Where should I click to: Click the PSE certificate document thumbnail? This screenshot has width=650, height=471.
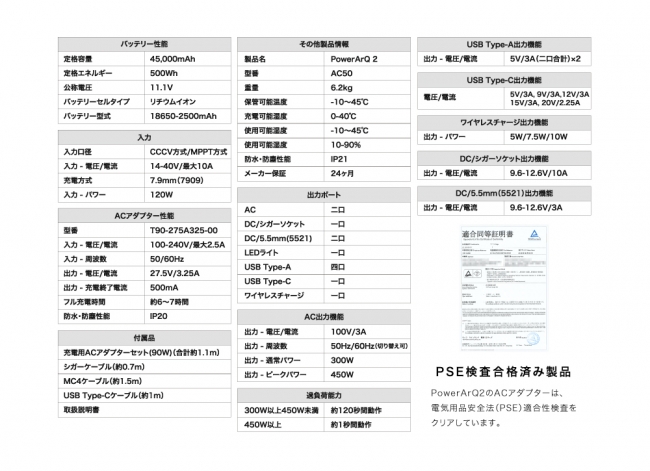504,288
